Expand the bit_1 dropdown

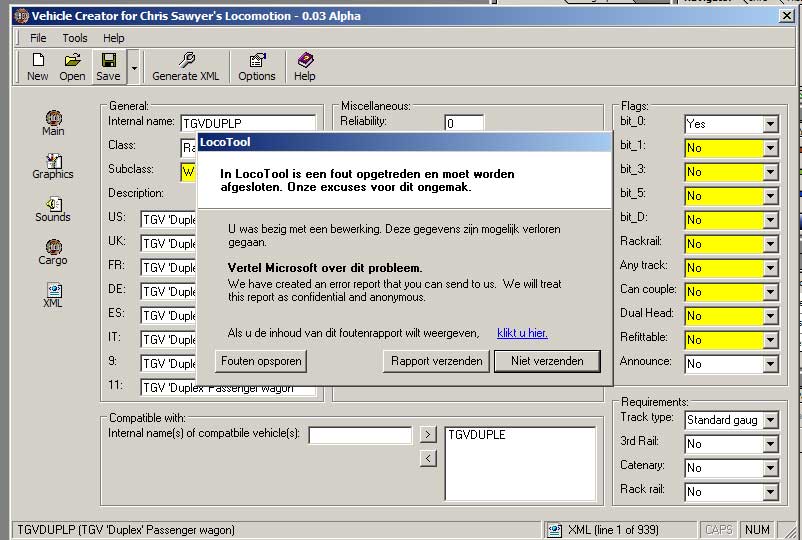click(x=770, y=148)
